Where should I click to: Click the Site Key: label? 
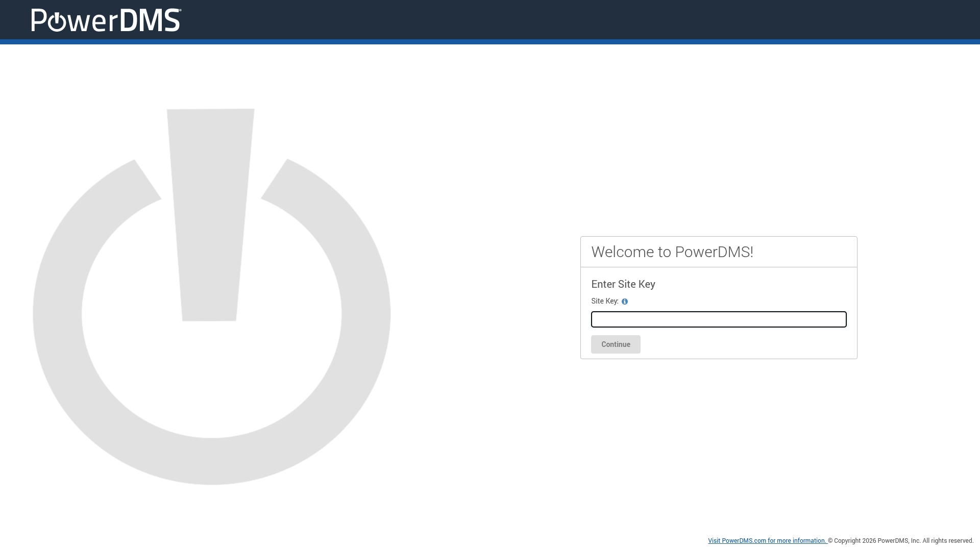pyautogui.click(x=605, y=301)
